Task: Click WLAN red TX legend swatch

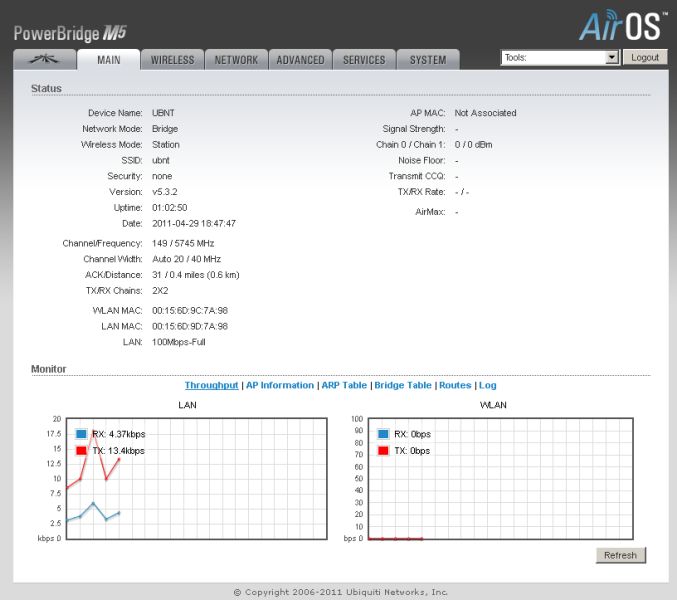Action: pos(383,451)
